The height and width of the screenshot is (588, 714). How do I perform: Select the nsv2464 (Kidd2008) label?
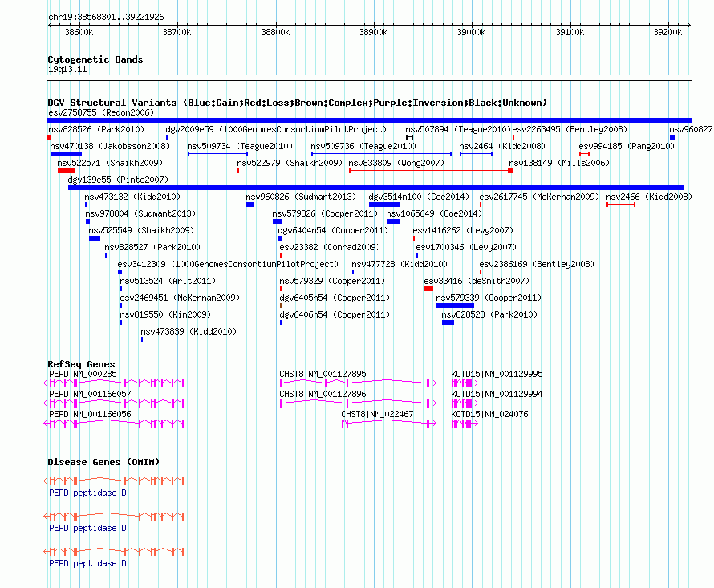pyautogui.click(x=502, y=146)
